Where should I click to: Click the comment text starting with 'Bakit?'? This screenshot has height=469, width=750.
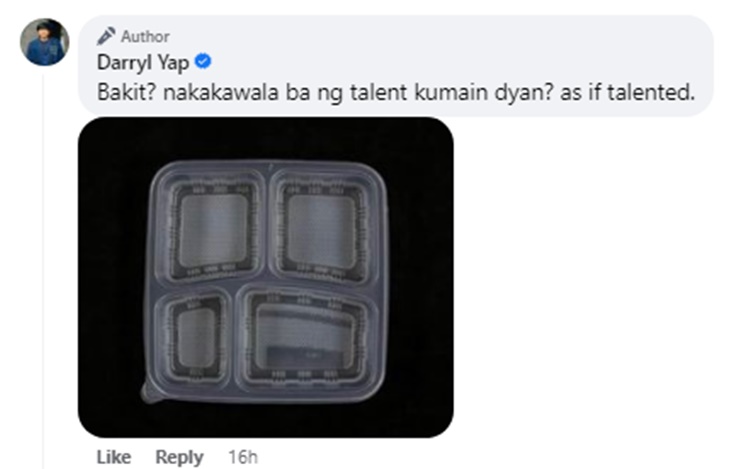point(396,92)
